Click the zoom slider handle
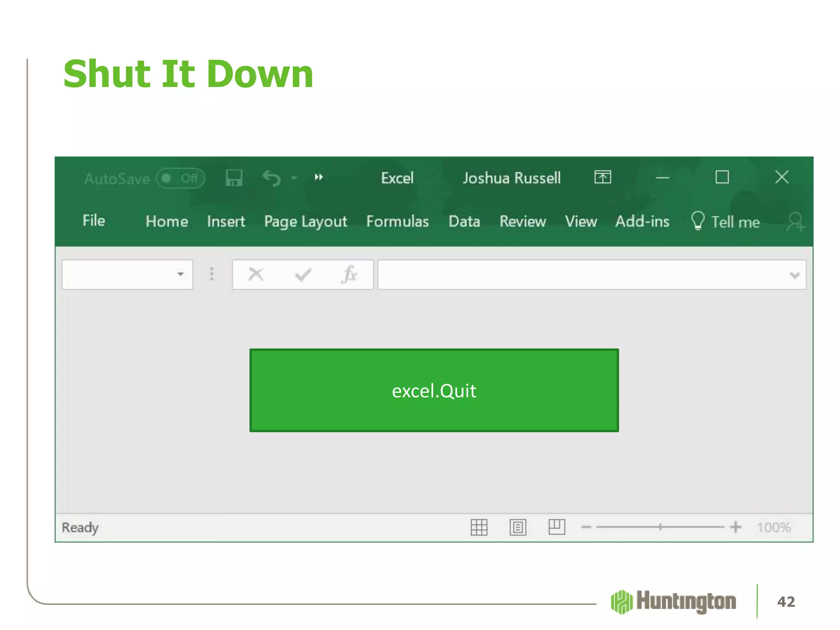The width and height of the screenshot is (840, 630). point(660,527)
